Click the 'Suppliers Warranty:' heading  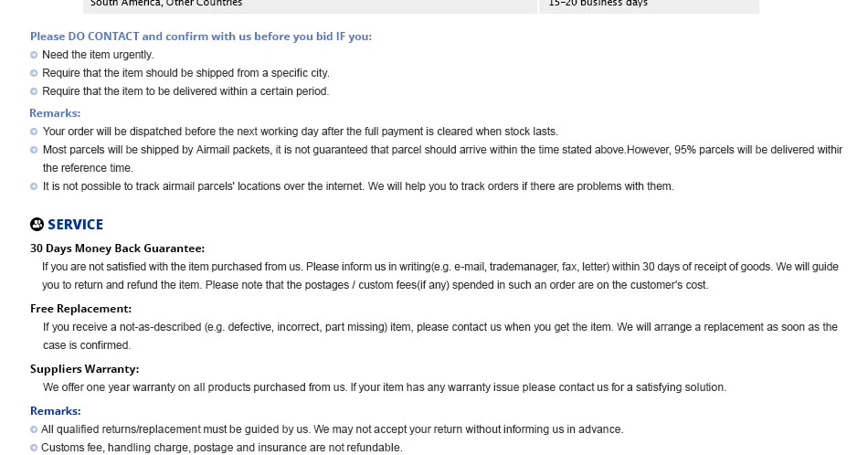[x=85, y=369]
